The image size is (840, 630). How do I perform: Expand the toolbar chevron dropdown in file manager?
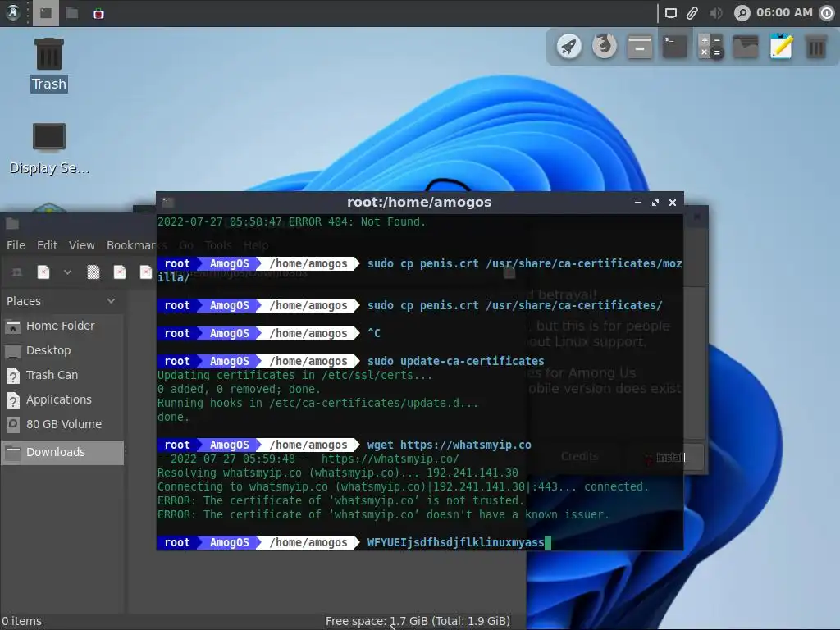click(x=67, y=272)
